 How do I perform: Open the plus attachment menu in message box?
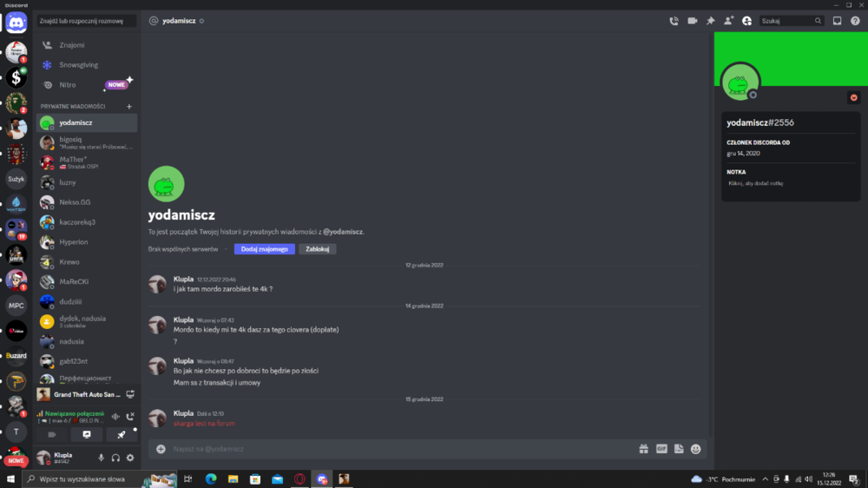[x=161, y=449]
